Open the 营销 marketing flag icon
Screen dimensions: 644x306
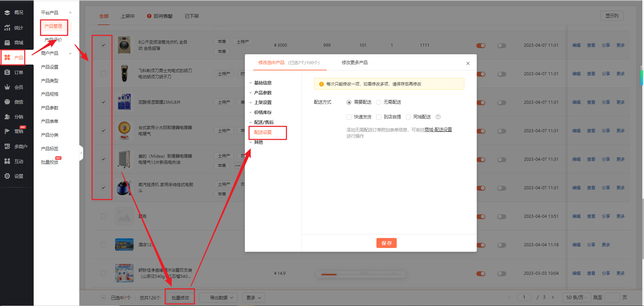(7, 132)
